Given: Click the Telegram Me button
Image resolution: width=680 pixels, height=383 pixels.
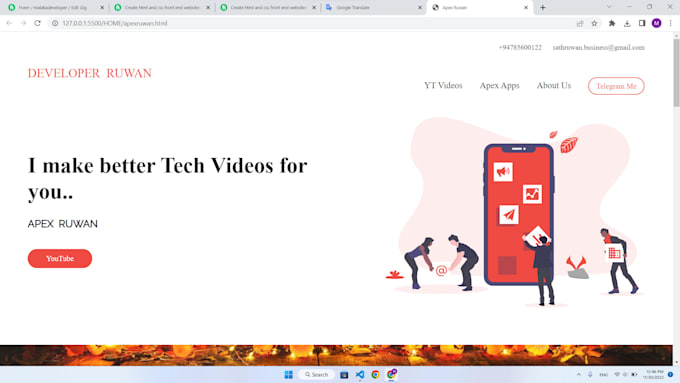Looking at the screenshot, I should 616,86.
